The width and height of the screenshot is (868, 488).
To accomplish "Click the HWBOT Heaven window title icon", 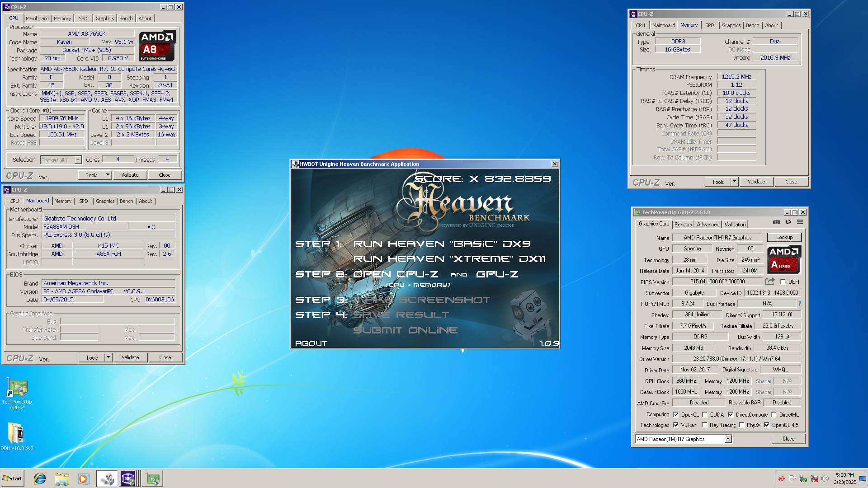I will [295, 164].
